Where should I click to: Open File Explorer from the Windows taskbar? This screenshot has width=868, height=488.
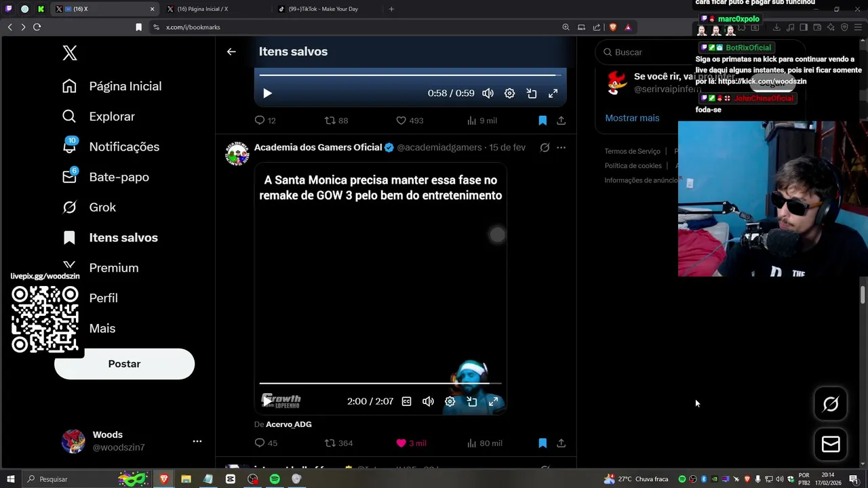186,479
